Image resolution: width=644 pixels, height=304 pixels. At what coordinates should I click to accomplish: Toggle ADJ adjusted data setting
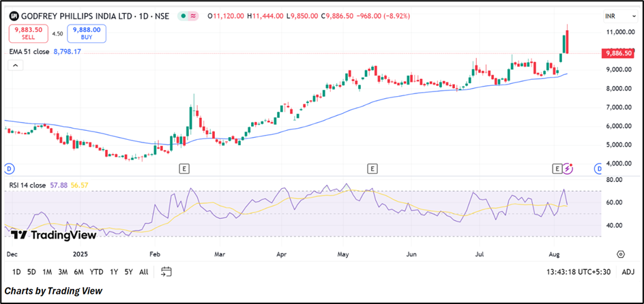click(628, 272)
